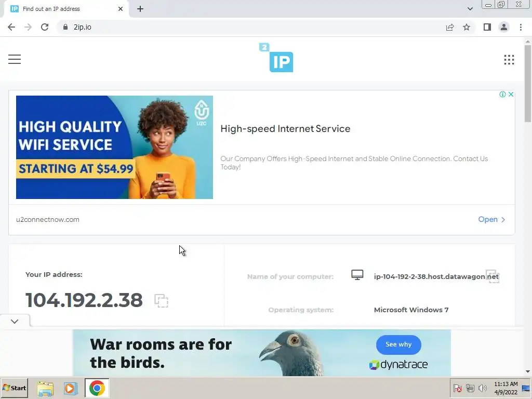Viewport: 532px width, 399px height.
Task: Click the Open link in the ad
Action: pos(491,220)
